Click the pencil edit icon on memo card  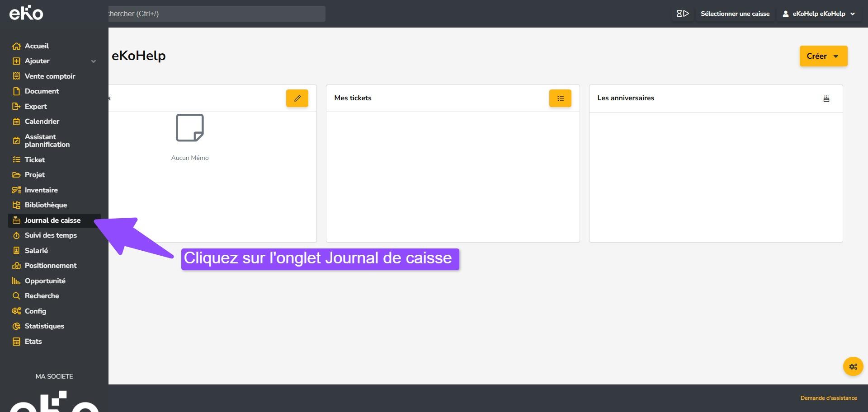point(297,98)
